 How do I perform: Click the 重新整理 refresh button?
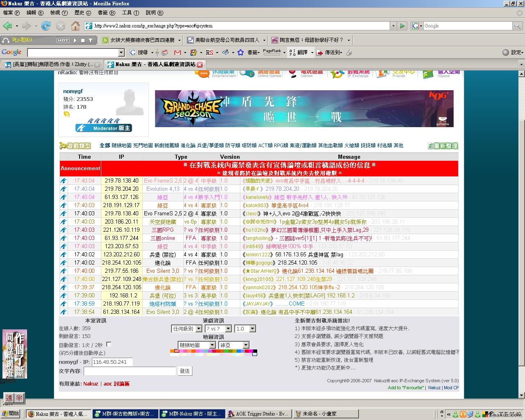click(x=443, y=146)
